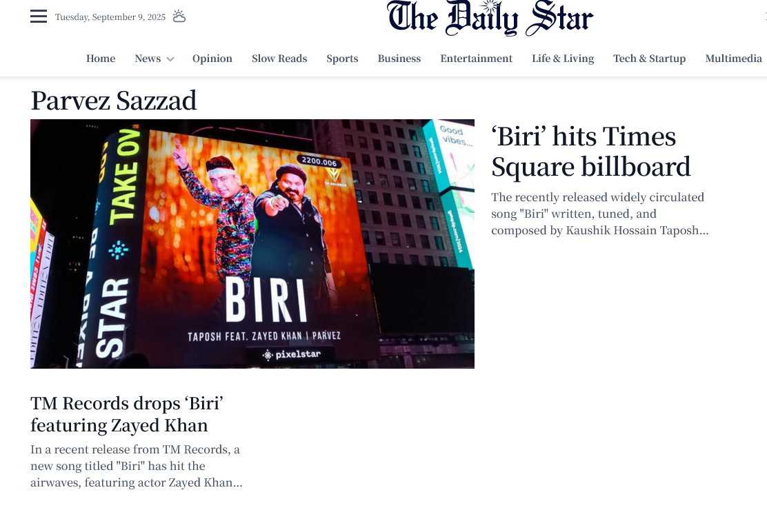Go to the Multimedia section
The width and height of the screenshot is (767, 532).
[733, 59]
